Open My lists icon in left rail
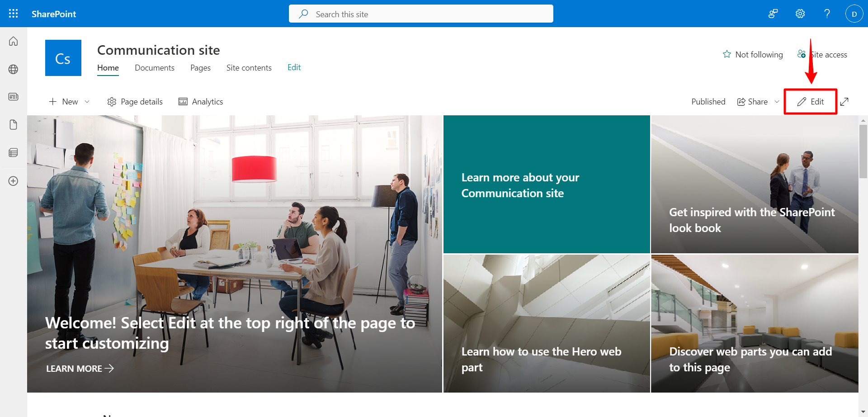The image size is (868, 417). [14, 153]
